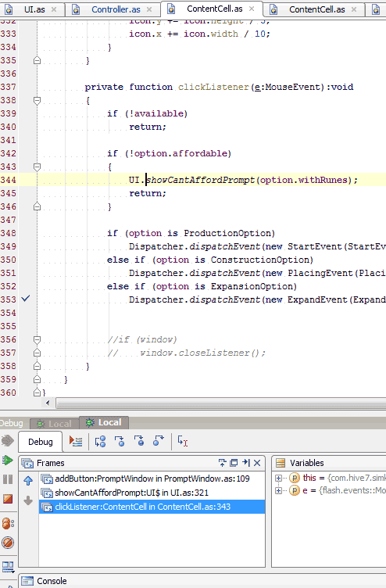
Task: Select the greyed-out Local debug session tab
Action: click(55, 423)
